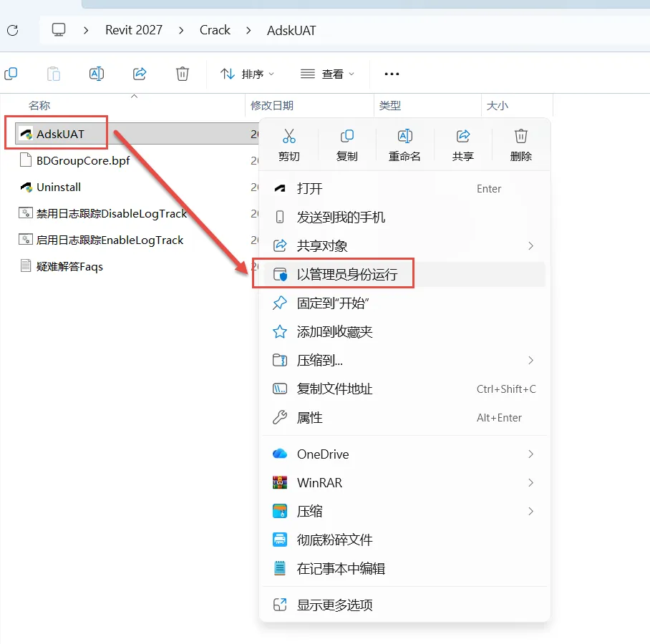Click the toolbar Copy icon
Image resolution: width=650 pixels, height=644 pixels.
[x=11, y=74]
